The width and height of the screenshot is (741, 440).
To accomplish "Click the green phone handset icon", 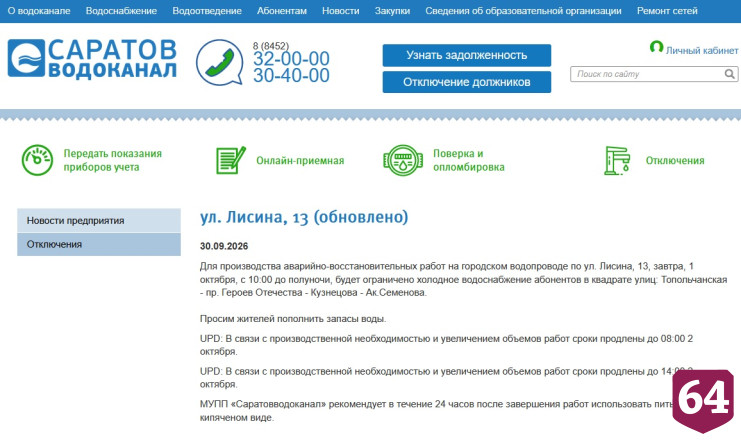I will click(x=220, y=62).
